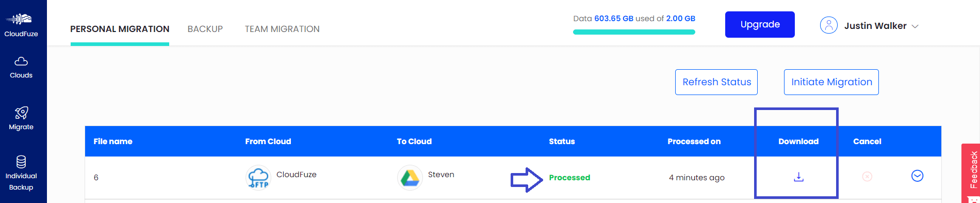Viewport: 980px width, 203px height.
Task: Click the user avatar icon
Action: point(828,25)
